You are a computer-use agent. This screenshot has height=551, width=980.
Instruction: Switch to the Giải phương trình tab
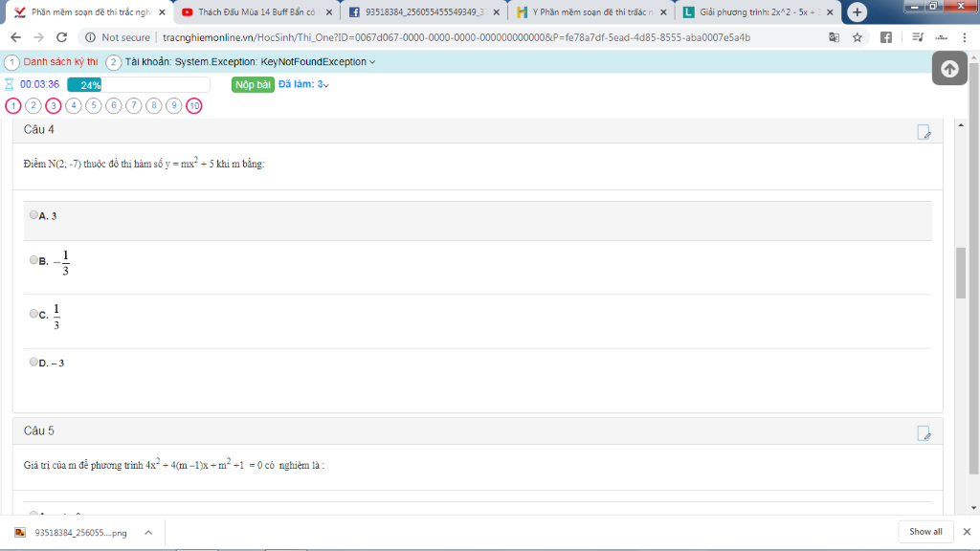(x=758, y=12)
